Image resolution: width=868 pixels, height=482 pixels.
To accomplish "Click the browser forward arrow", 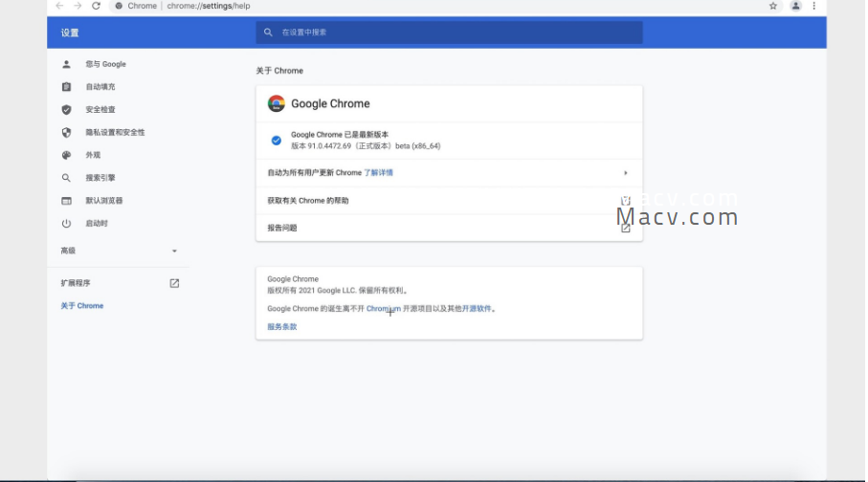I will pos(78,6).
